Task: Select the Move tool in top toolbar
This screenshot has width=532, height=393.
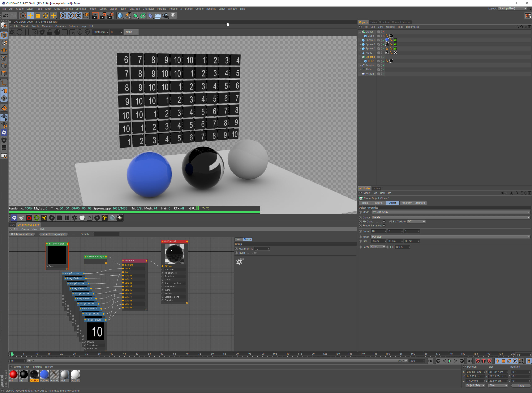Action: click(30, 16)
